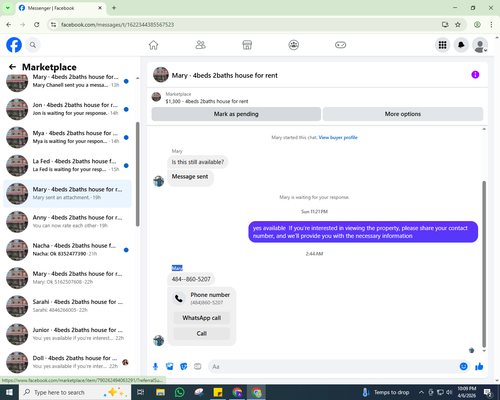The image size is (500, 400).
Task: Open Anny conversation in list
Action: tap(67, 222)
